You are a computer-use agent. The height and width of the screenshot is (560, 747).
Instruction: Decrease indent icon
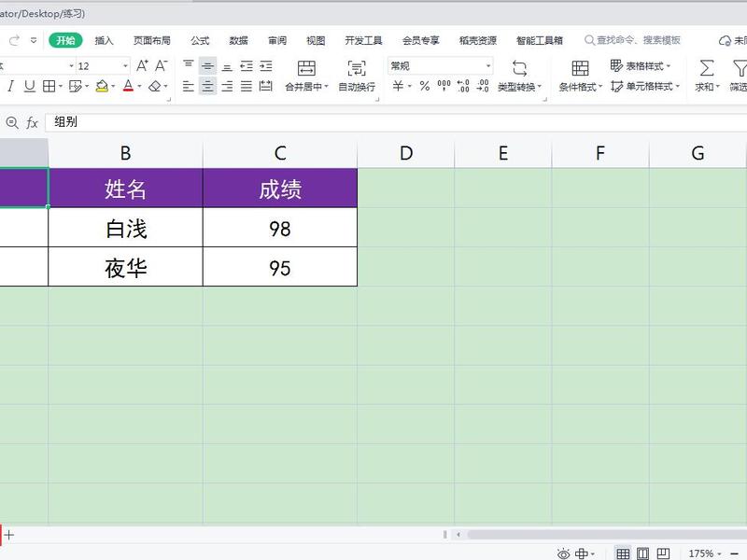tap(247, 65)
